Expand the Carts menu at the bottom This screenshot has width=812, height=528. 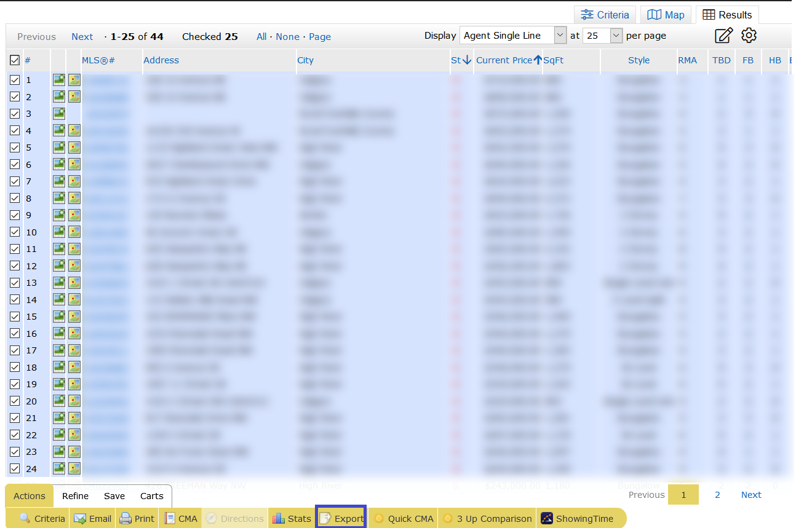coord(151,496)
